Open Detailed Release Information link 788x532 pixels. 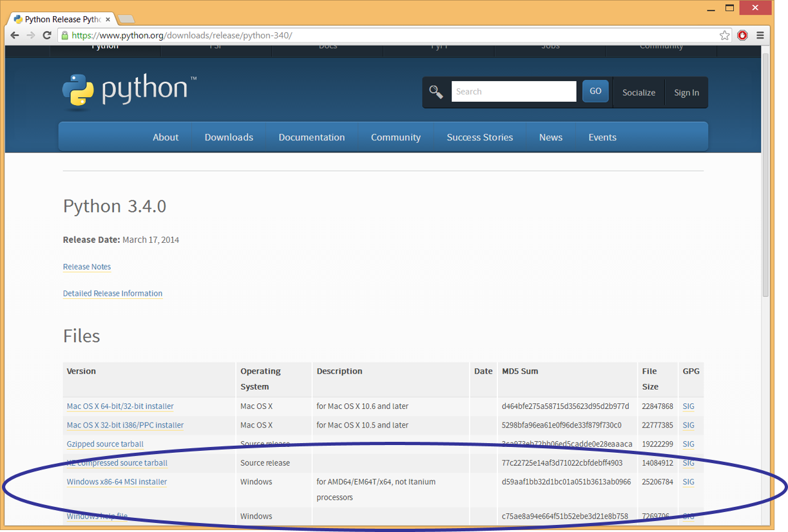(x=113, y=293)
